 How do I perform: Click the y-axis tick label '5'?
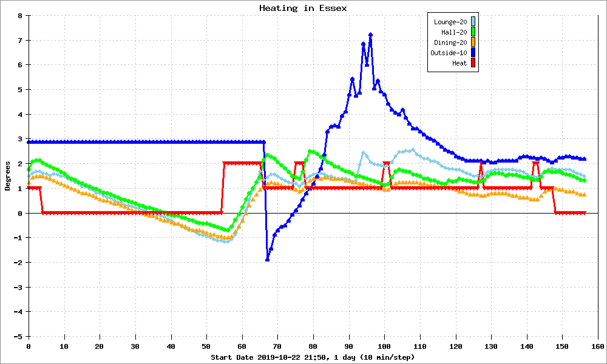(x=20, y=90)
